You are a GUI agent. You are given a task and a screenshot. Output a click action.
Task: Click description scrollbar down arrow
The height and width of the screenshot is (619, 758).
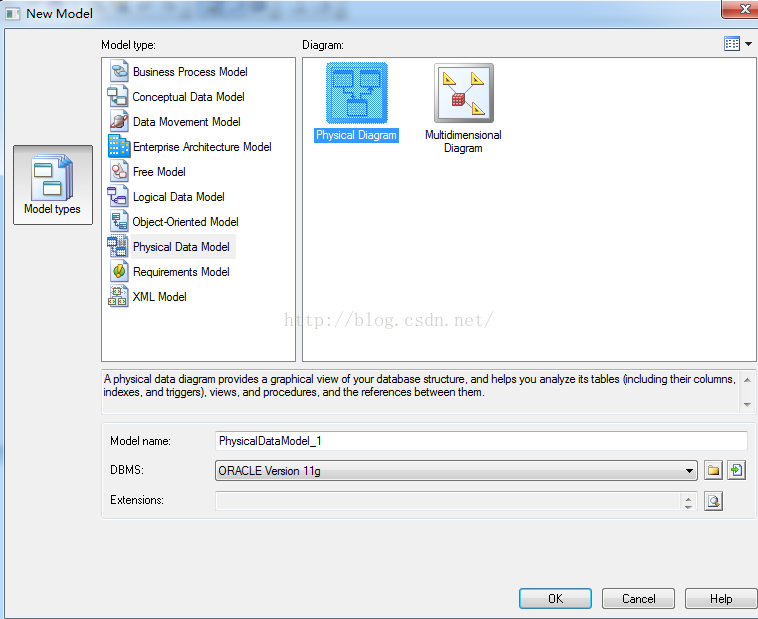(747, 405)
